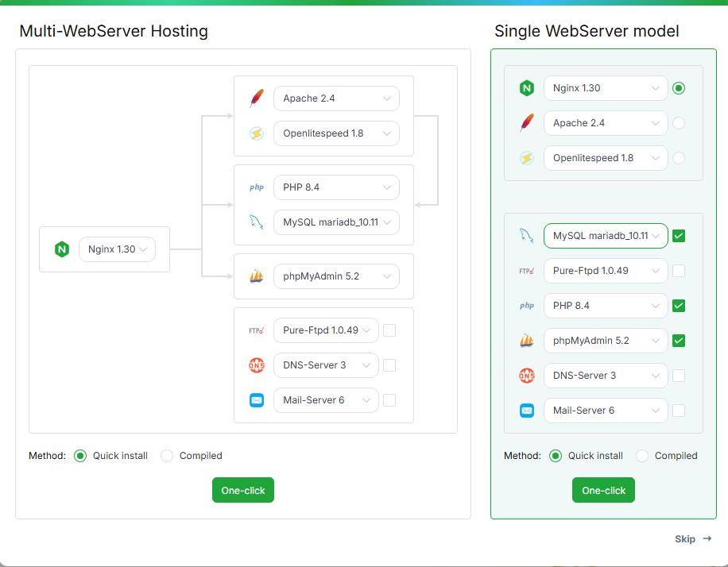Click the Pure-Ftpd FTP icon in Single WebServer panel
The image size is (728, 567).
(x=527, y=271)
